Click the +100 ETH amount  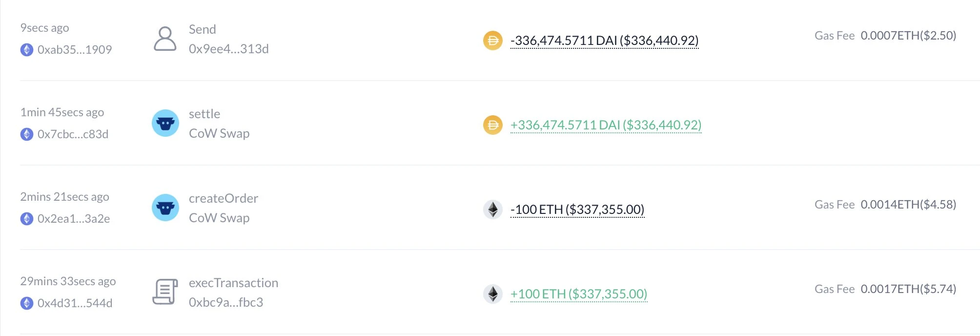(x=578, y=294)
